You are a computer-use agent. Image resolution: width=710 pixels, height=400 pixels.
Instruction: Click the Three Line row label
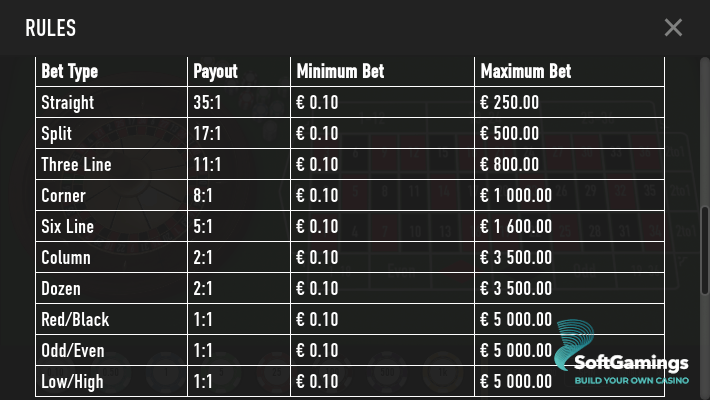(76, 164)
